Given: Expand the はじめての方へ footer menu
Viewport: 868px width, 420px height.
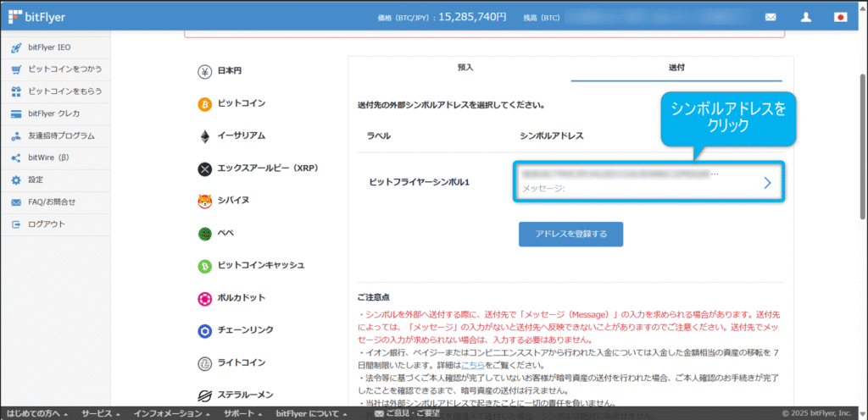Looking at the screenshot, I should pos(37,413).
